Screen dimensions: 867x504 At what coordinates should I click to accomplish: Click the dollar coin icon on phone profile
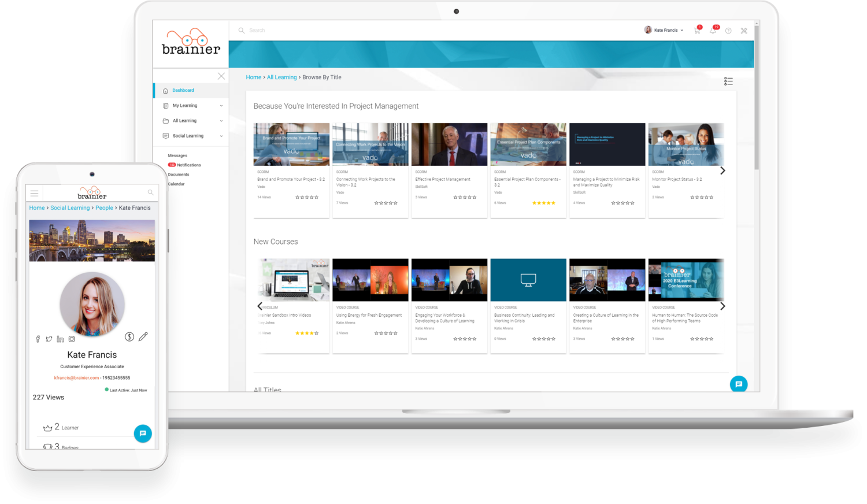pyautogui.click(x=129, y=336)
